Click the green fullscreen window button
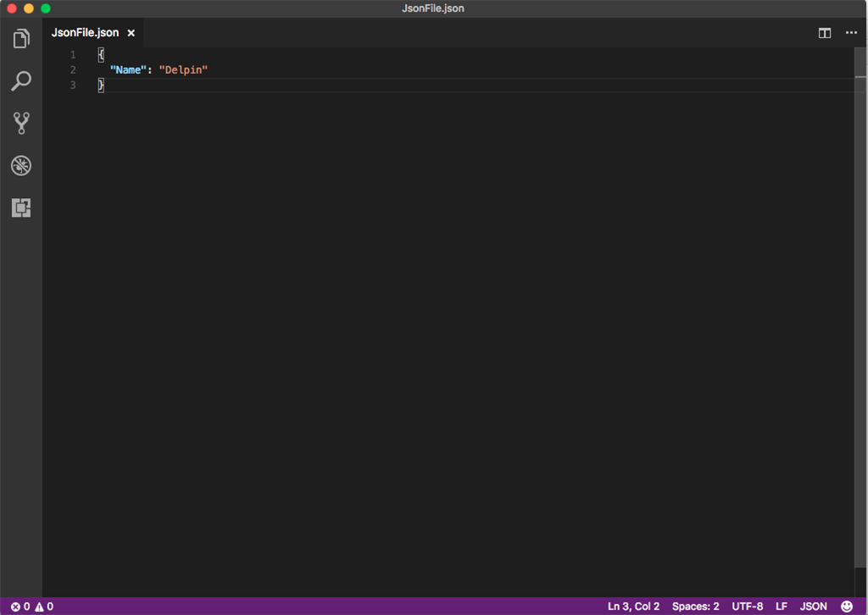The height and width of the screenshot is (615, 868). click(46, 8)
